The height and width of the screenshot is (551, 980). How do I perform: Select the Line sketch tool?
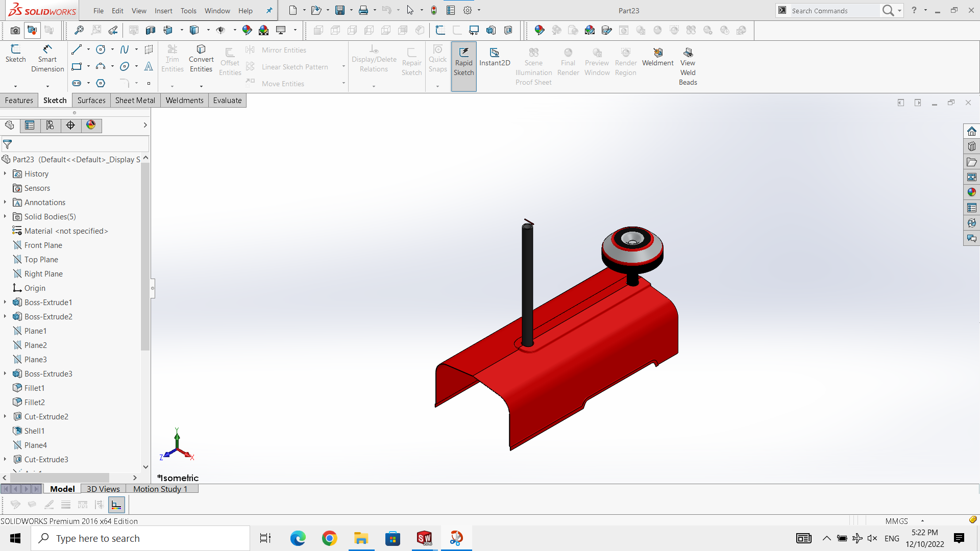[77, 49]
